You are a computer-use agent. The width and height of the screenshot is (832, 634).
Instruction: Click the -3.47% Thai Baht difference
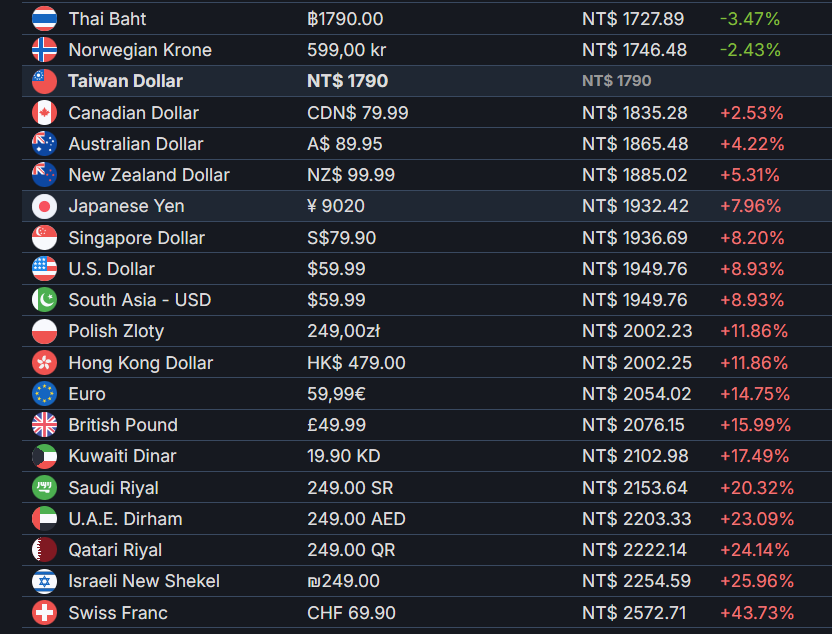click(750, 19)
